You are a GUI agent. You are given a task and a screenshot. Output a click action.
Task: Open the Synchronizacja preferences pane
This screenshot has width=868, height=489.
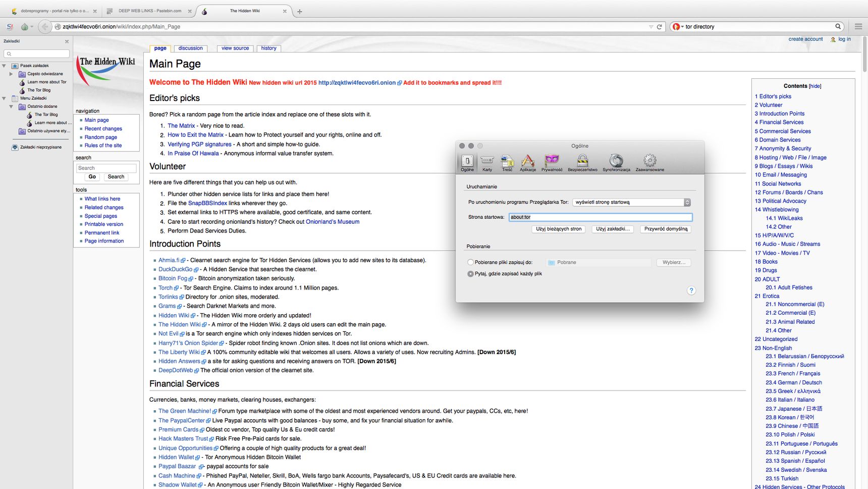[x=616, y=163]
